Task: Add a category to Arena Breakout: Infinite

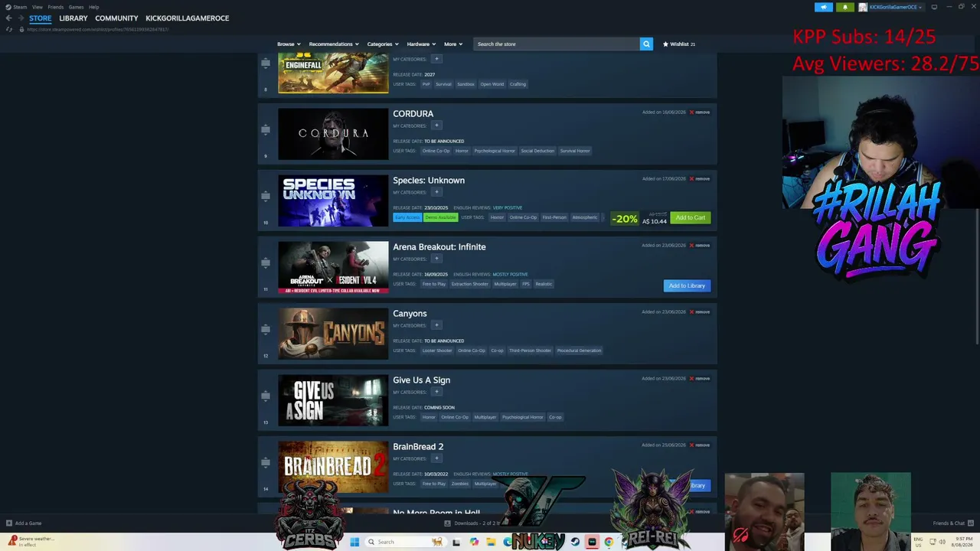Action: coord(436,259)
